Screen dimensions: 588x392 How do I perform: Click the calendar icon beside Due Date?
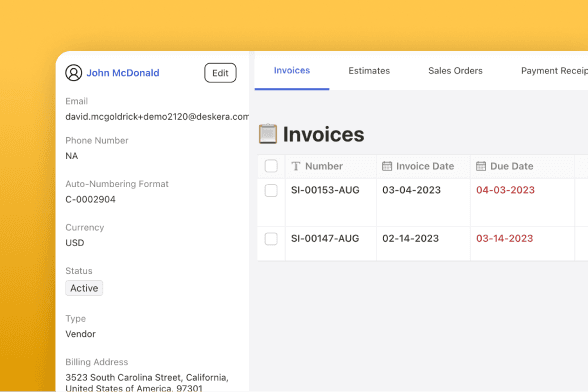pos(481,166)
